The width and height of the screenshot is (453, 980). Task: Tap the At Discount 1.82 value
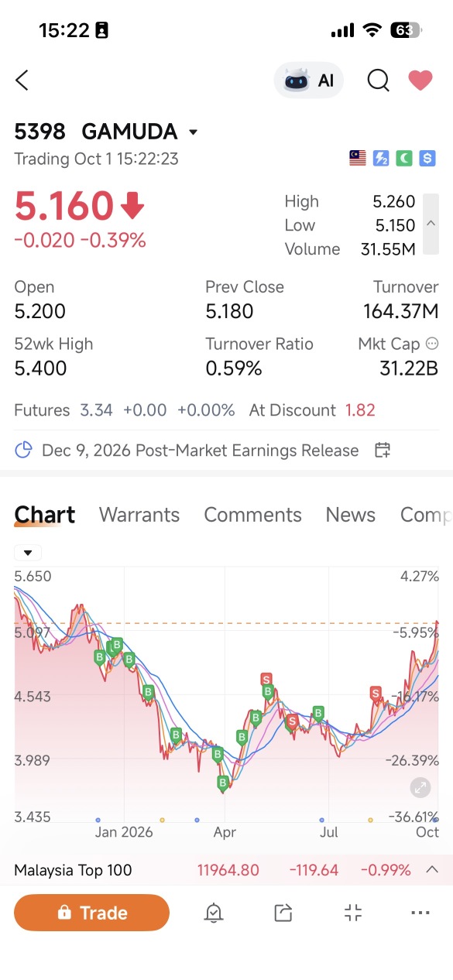click(x=360, y=410)
